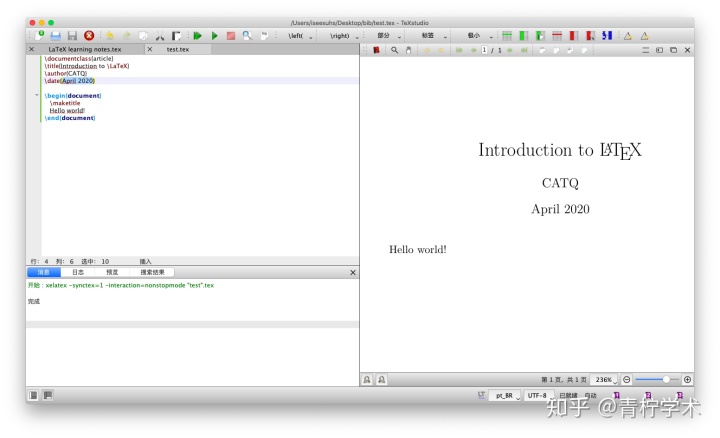Screen dimensions: 720x438
Task: Open the \right) dropdown
Action: point(344,36)
